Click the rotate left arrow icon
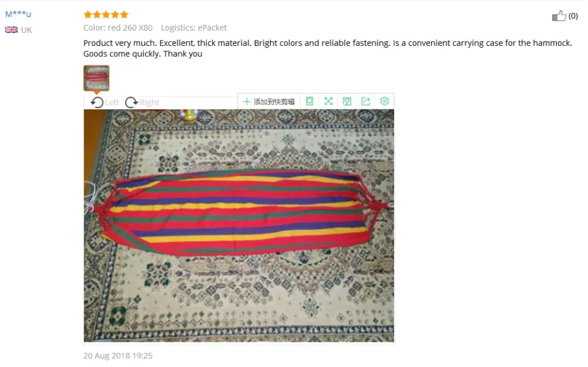Image resolution: width=588 pixels, height=367 pixels. point(97,102)
